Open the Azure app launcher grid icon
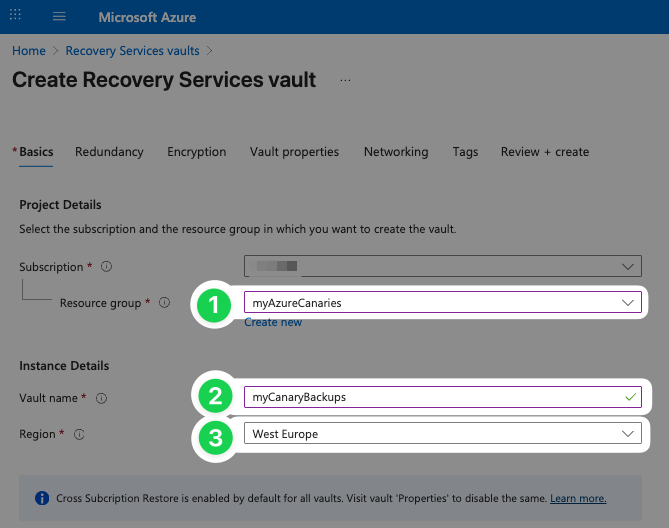Screen dimensions: 669x528 coord(15,15)
